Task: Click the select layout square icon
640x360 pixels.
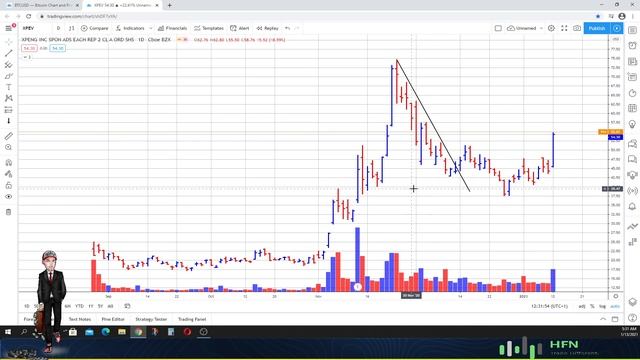Action: coord(498,28)
